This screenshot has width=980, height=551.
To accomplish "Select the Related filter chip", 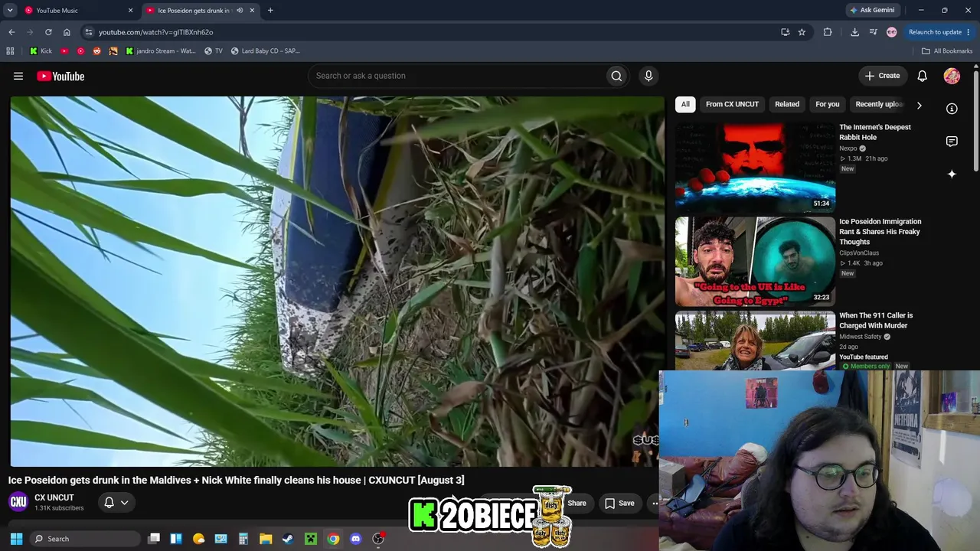I will point(787,104).
